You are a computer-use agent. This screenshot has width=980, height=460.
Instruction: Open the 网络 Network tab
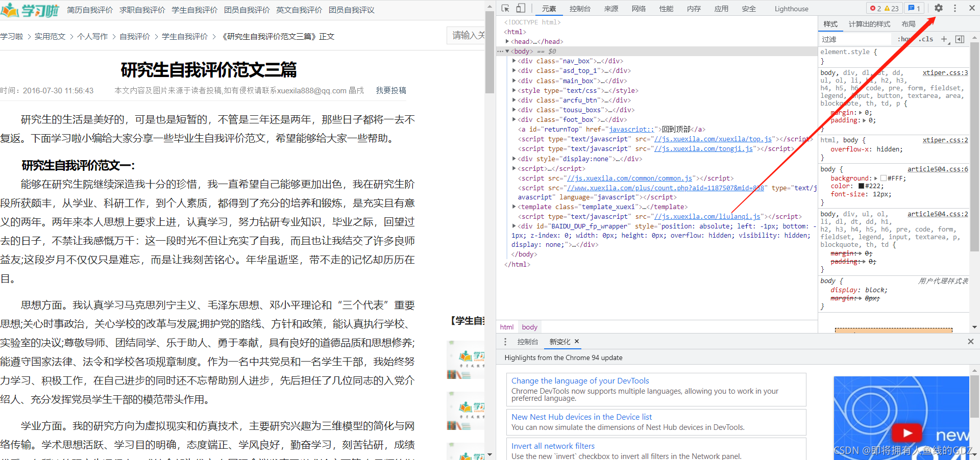pyautogui.click(x=639, y=9)
